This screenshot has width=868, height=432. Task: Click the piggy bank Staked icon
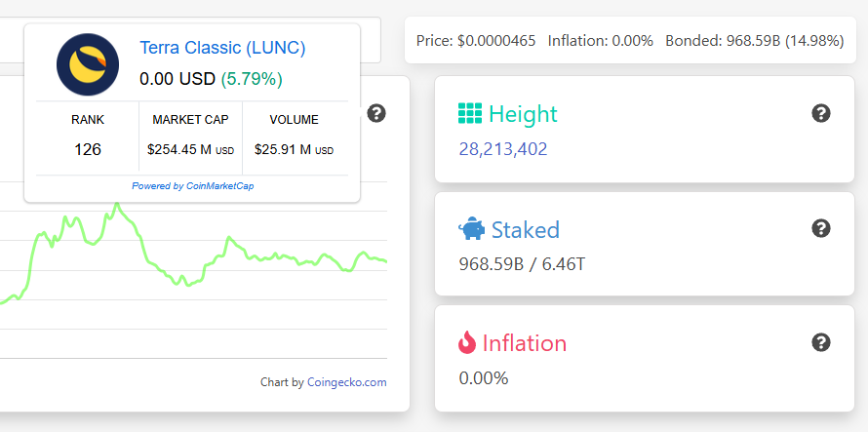tap(470, 229)
